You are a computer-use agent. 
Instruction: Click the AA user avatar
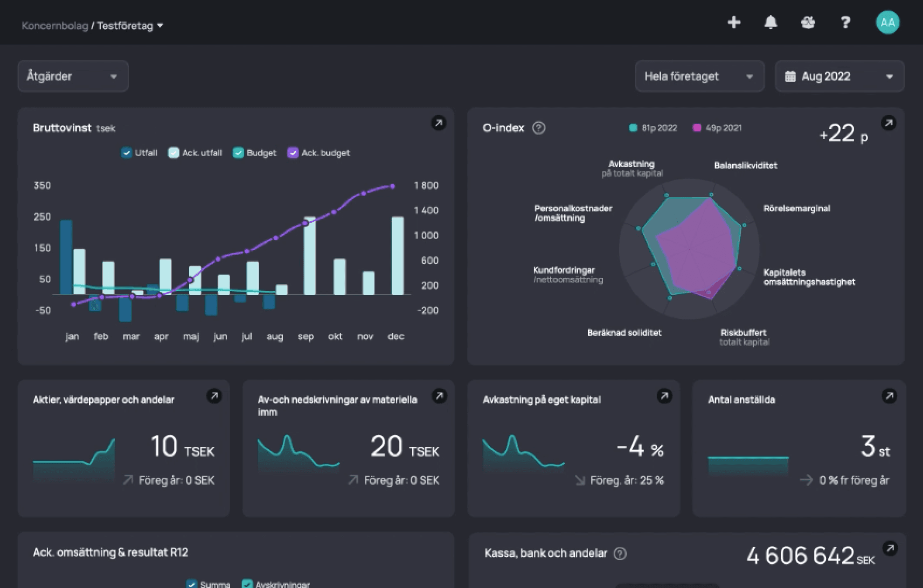887,23
